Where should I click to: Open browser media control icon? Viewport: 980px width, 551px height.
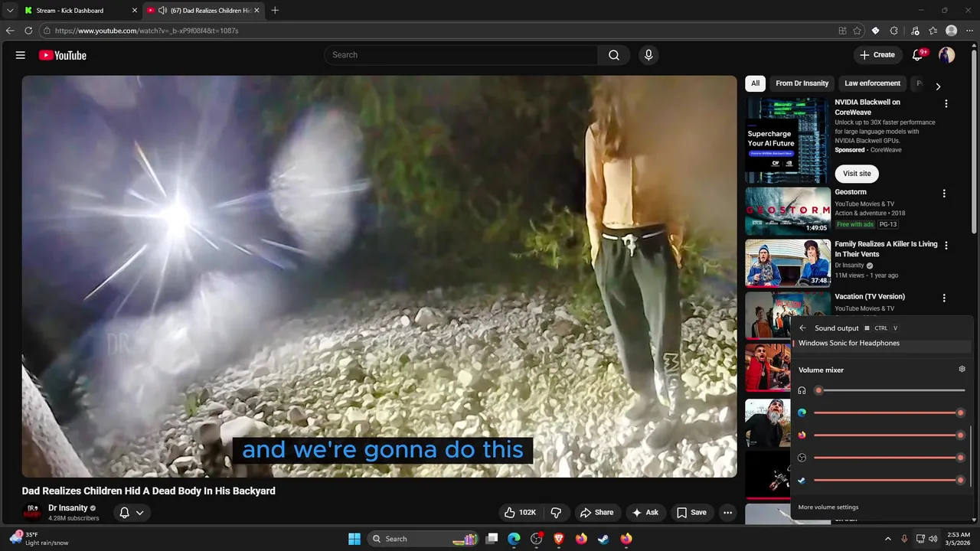915,31
